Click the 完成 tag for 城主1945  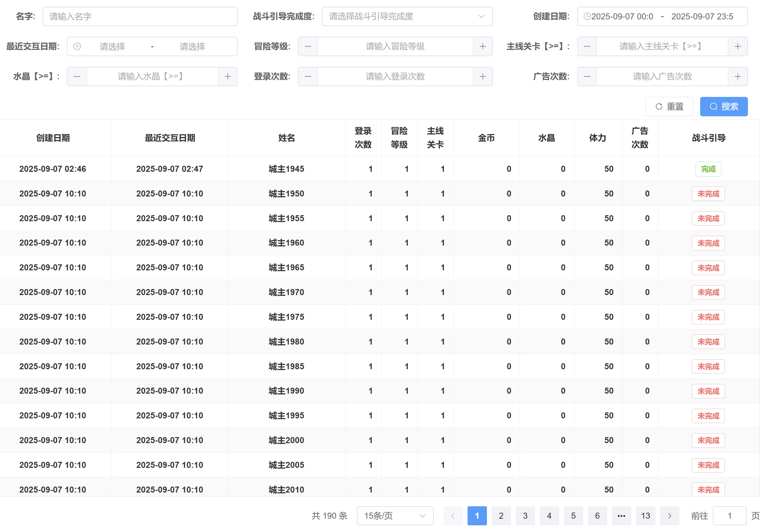[708, 169]
